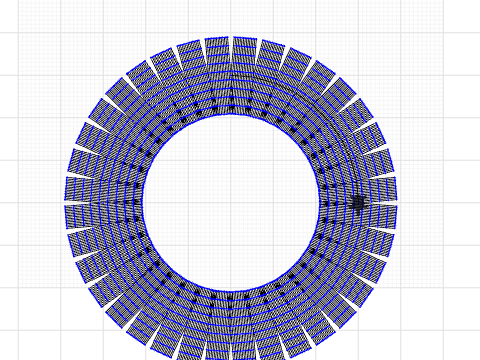Click the black dot at bottom of inner ring
The width and height of the screenshot is (480, 360).
coord(230,296)
